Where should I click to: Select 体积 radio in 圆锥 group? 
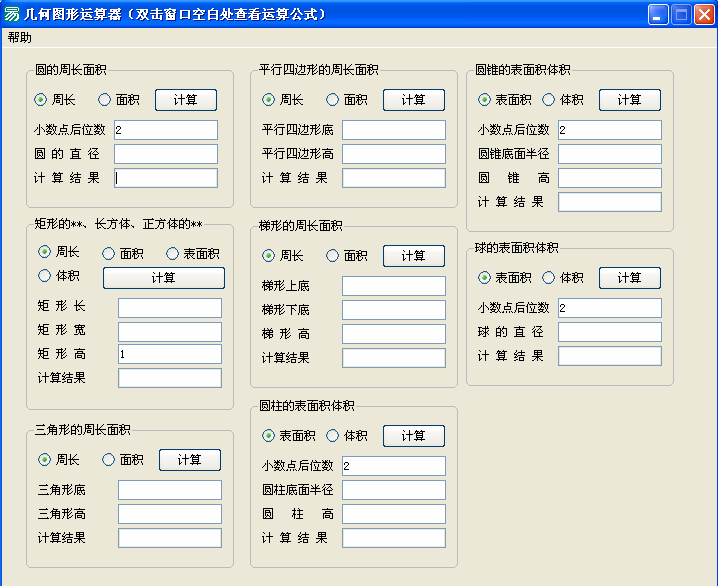tap(549, 100)
